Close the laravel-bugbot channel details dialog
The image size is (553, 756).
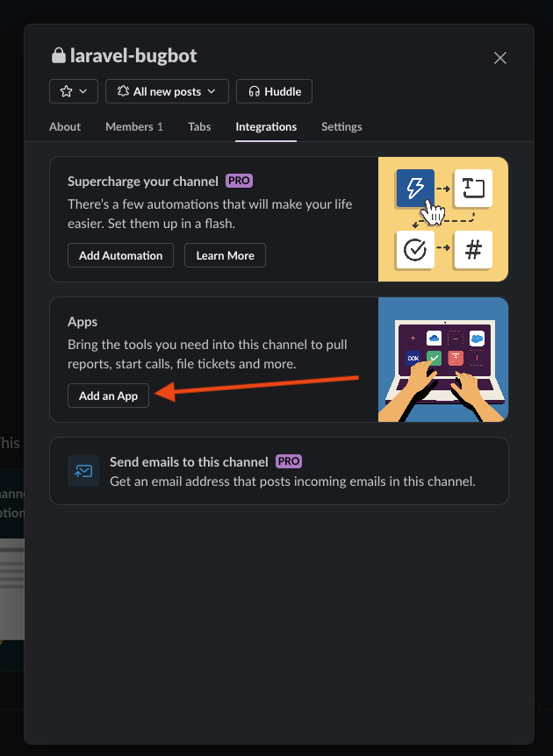pos(500,58)
